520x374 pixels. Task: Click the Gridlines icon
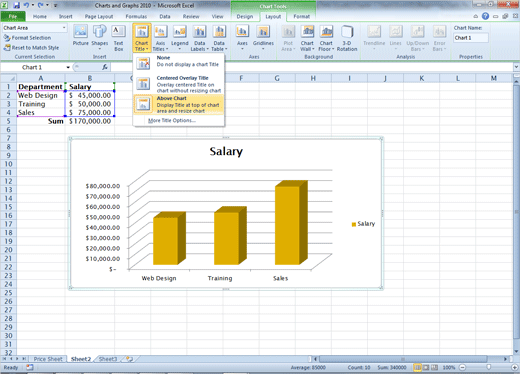[263, 37]
